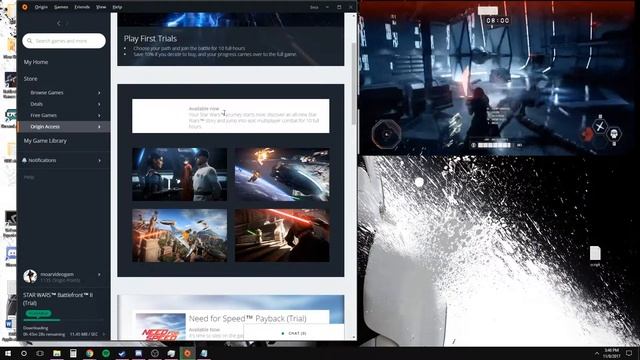
Task: Click the taskbar clock
Action: click(611, 353)
